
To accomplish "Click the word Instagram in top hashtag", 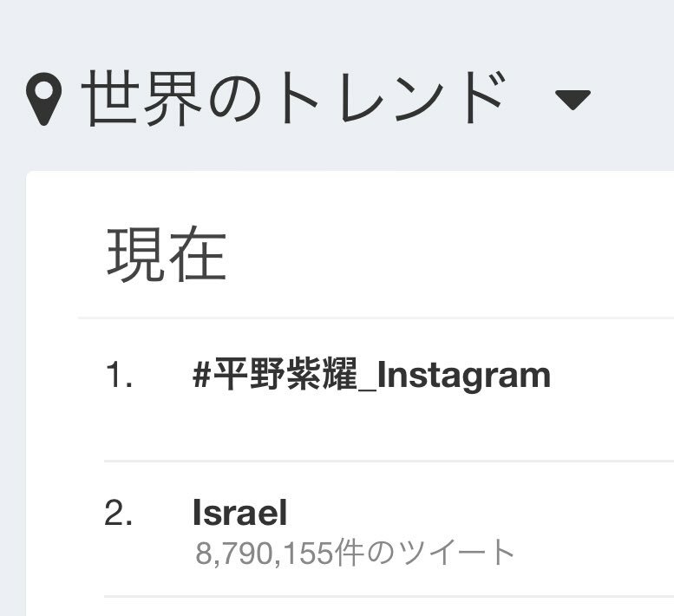I will coord(464,377).
